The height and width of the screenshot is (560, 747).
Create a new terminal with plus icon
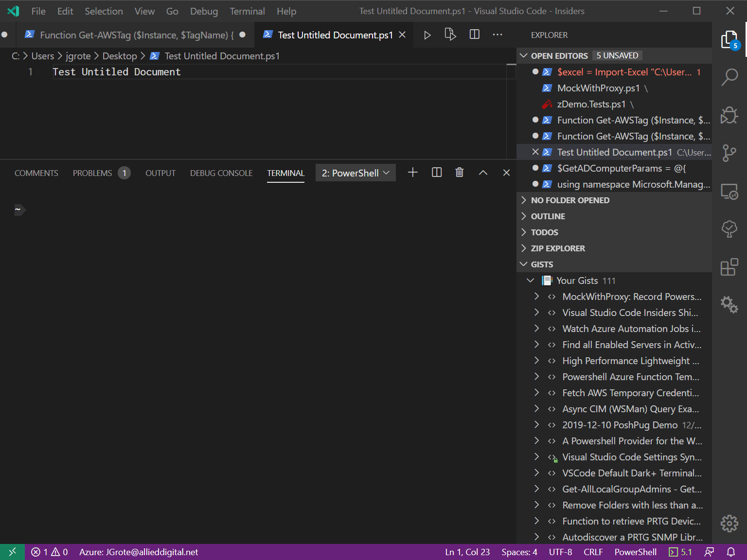pyautogui.click(x=412, y=173)
